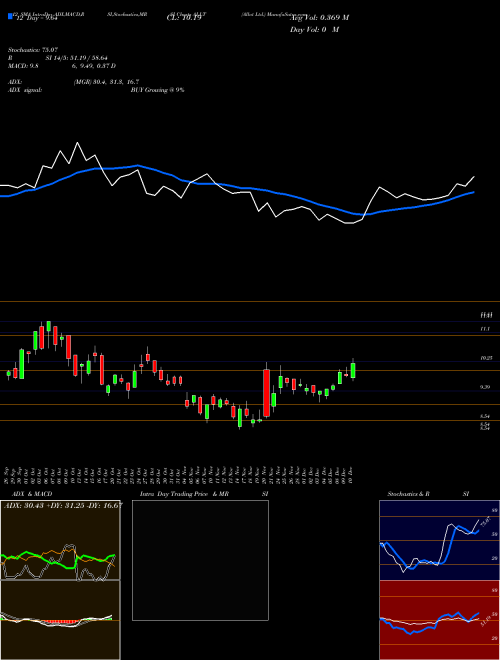Select the CL: 10.19 closing price label
Viewport: 500px width, 660px height.
click(x=183, y=17)
